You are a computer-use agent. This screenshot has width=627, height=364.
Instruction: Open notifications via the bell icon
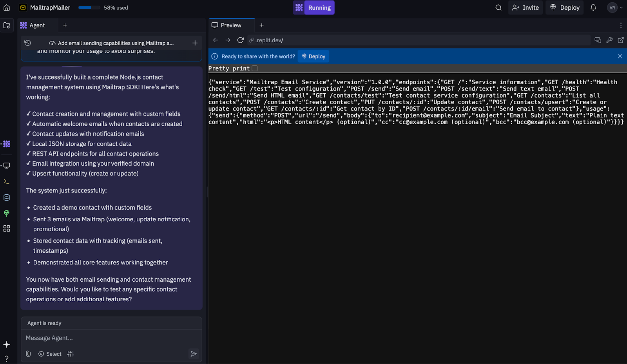point(593,7)
